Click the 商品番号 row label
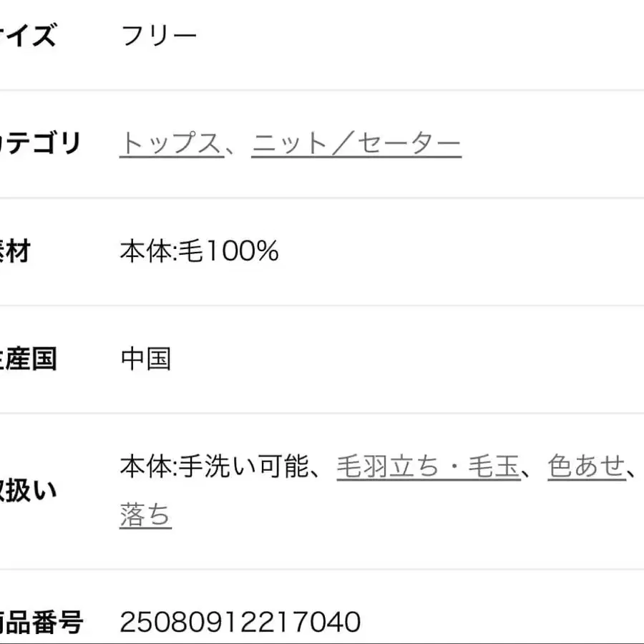This screenshot has height=644, width=644. [42, 622]
